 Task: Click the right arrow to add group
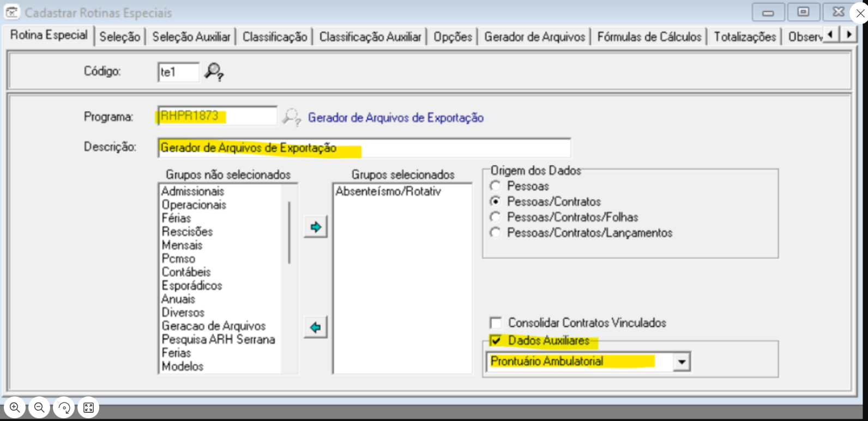click(316, 227)
